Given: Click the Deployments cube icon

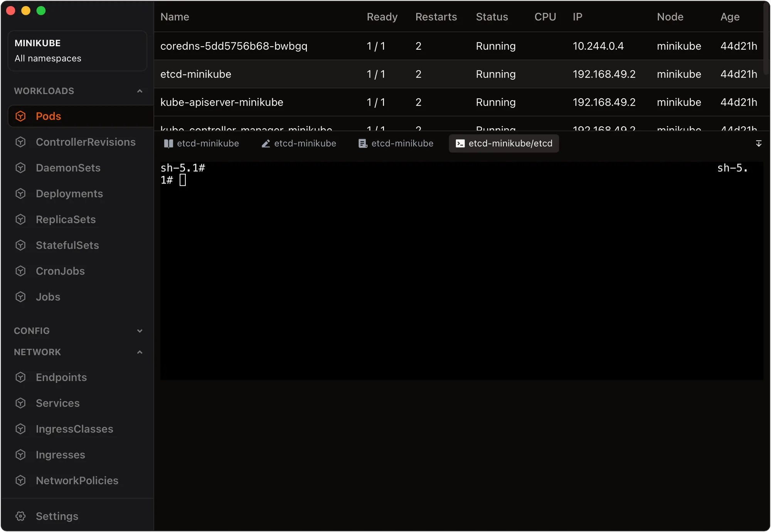Looking at the screenshot, I should pyautogui.click(x=20, y=193).
